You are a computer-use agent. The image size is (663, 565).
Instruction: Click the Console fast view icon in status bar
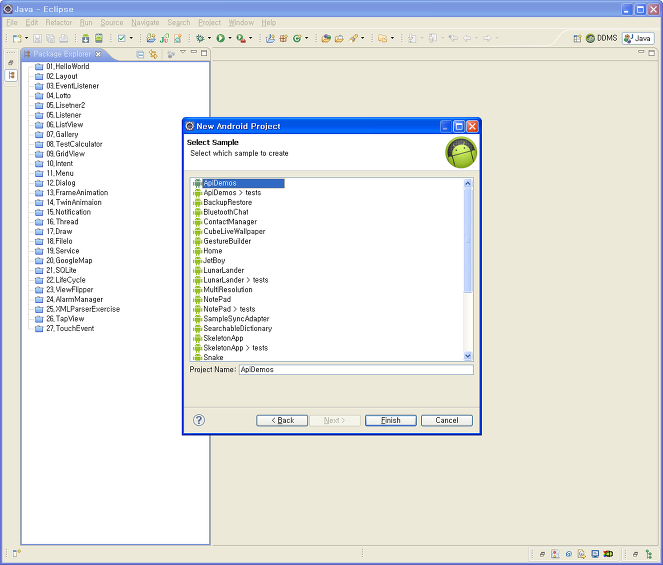(x=595, y=554)
